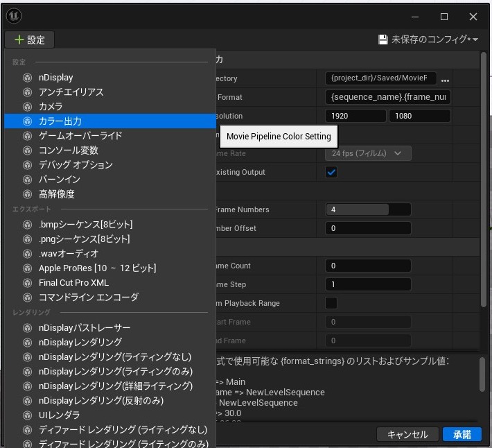Add the 高解像度 setting

tap(110, 194)
